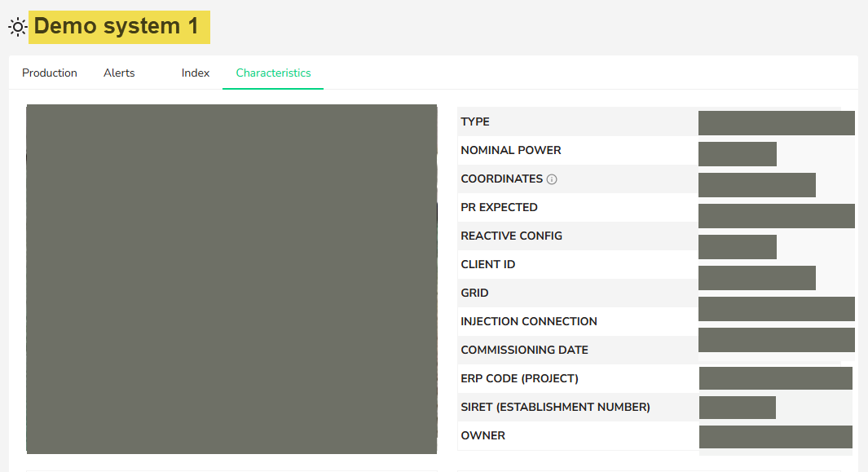Select the Characteristics tab

pos(272,73)
